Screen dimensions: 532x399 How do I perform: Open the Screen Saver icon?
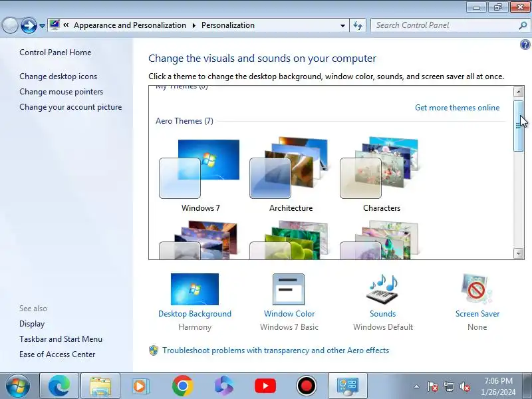click(x=477, y=289)
